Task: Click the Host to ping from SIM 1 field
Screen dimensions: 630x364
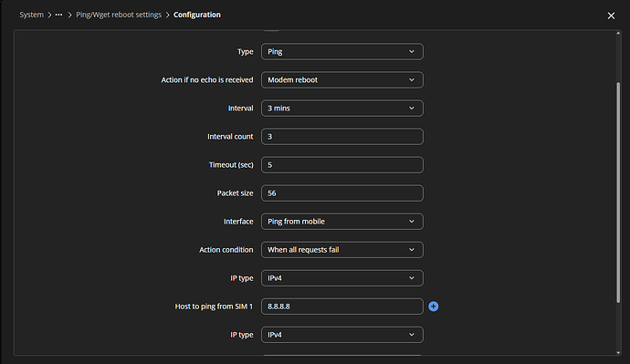Action: click(x=341, y=307)
